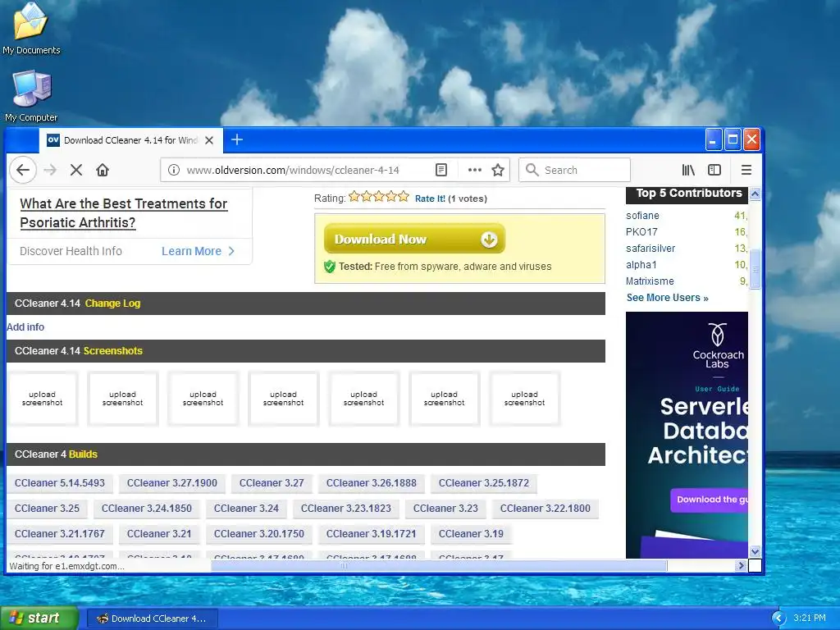This screenshot has height=630, width=840.
Task: Click See More Users link
Action: (668, 298)
